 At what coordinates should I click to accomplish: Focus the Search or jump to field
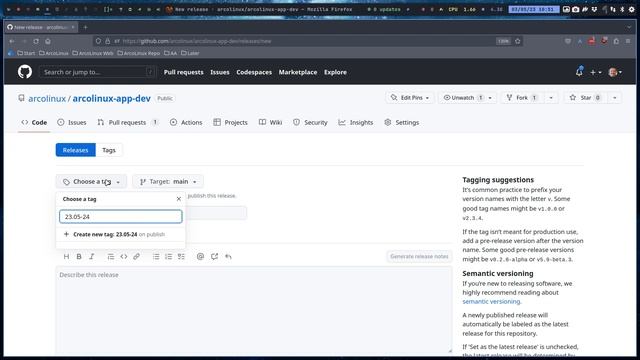click(98, 72)
